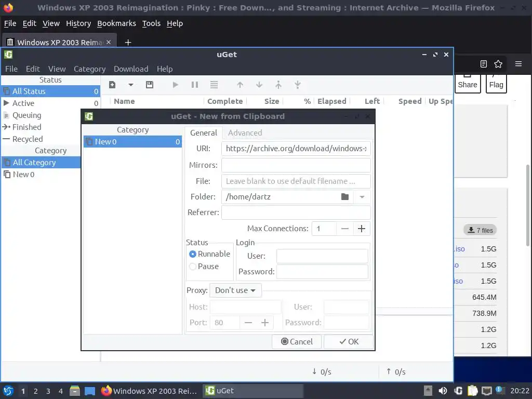Switch to workspace 2 in taskbar
Screen dimensions: 532x399
[x=36, y=391]
